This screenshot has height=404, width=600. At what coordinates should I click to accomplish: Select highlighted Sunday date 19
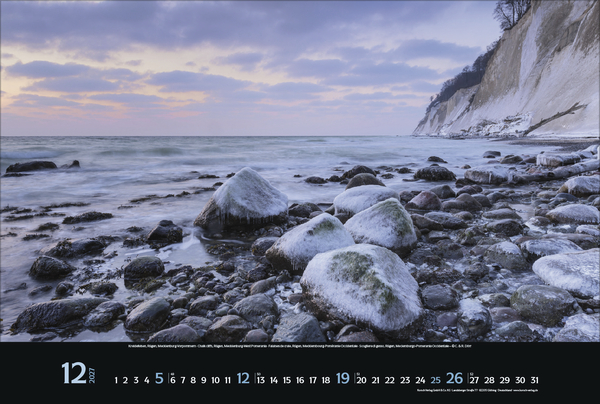(343, 379)
